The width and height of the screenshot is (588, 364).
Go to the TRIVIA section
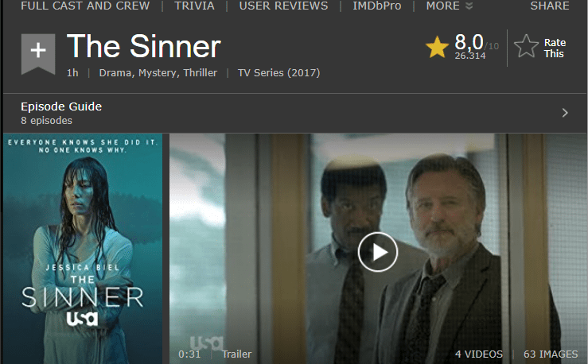(x=194, y=6)
